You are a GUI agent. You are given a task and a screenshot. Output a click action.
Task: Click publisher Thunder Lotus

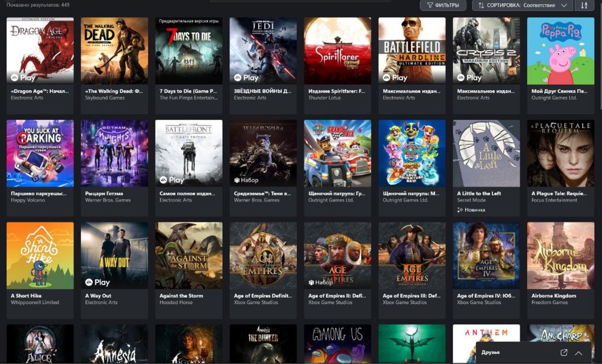[x=324, y=98]
